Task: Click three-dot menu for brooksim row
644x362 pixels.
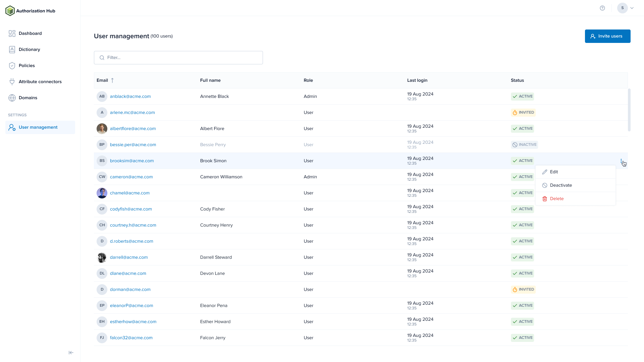Action: point(621,161)
